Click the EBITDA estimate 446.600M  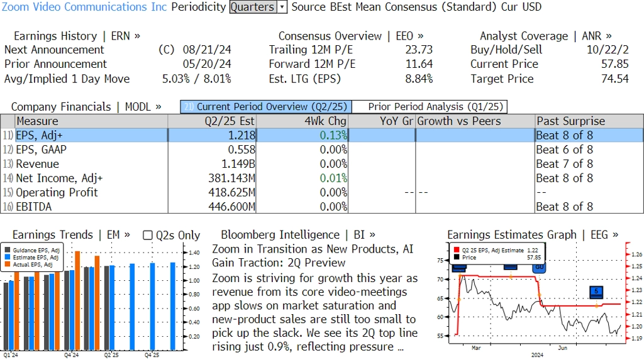pyautogui.click(x=231, y=207)
